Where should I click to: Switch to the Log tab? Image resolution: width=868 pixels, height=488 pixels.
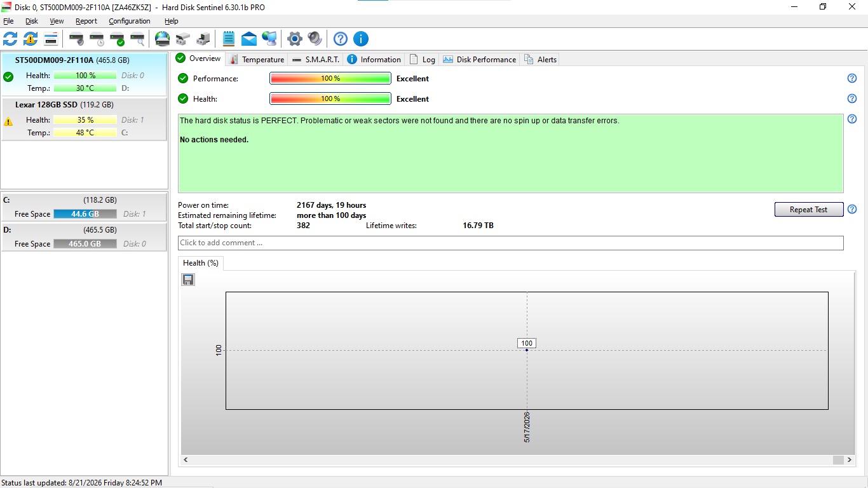(422, 60)
